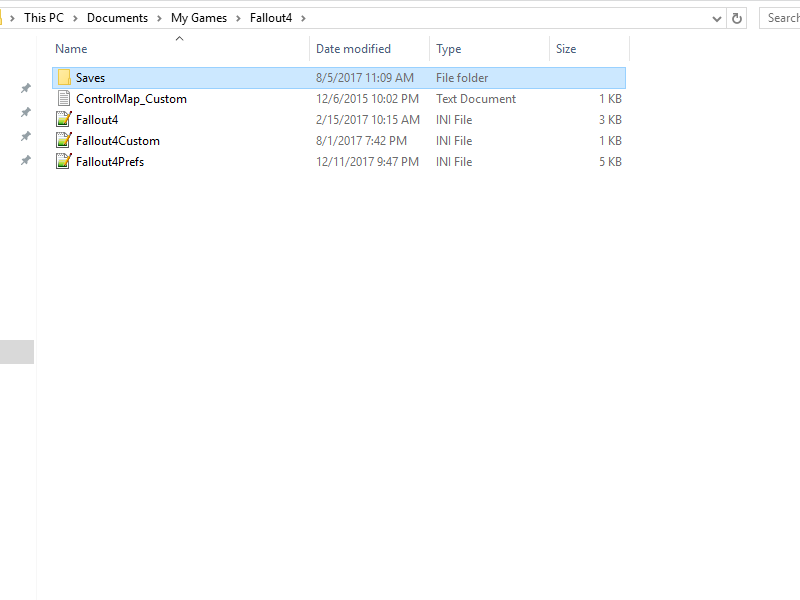The image size is (800, 600).
Task: Go to This PC in breadcrumb
Action: click(44, 18)
